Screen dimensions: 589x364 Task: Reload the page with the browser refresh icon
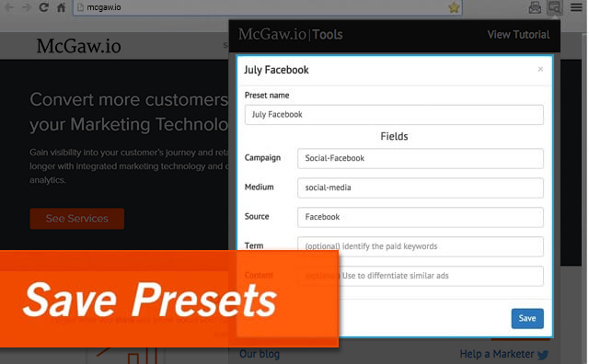click(x=43, y=7)
